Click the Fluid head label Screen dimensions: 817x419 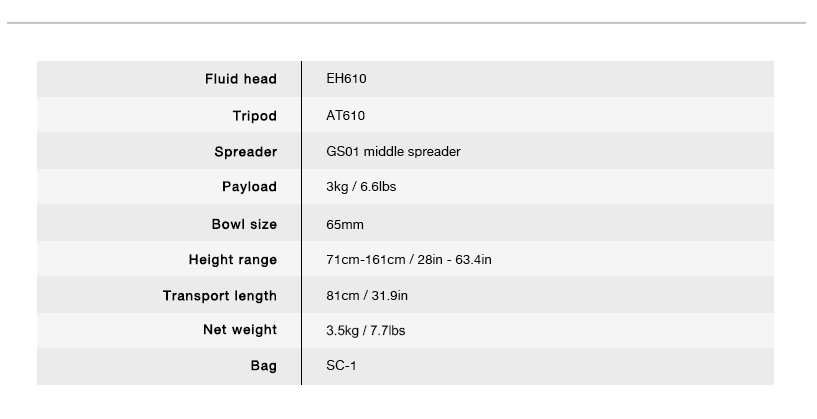point(241,79)
